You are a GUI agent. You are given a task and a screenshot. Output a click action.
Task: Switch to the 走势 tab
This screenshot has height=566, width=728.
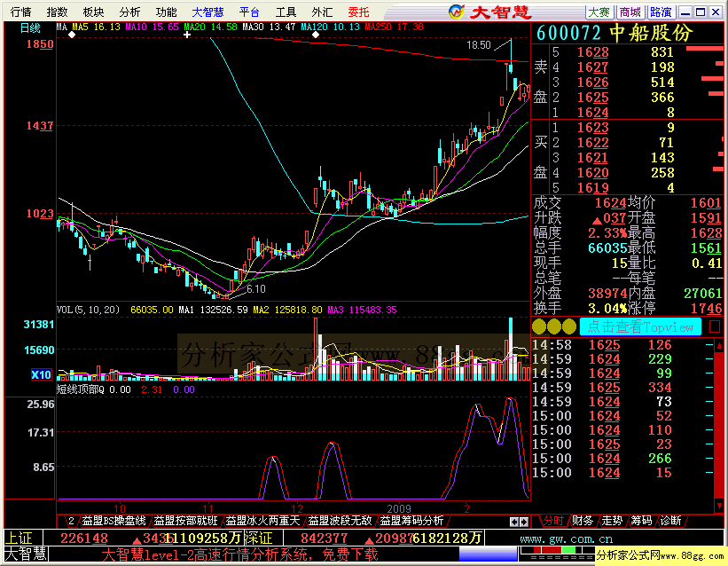pos(612,521)
